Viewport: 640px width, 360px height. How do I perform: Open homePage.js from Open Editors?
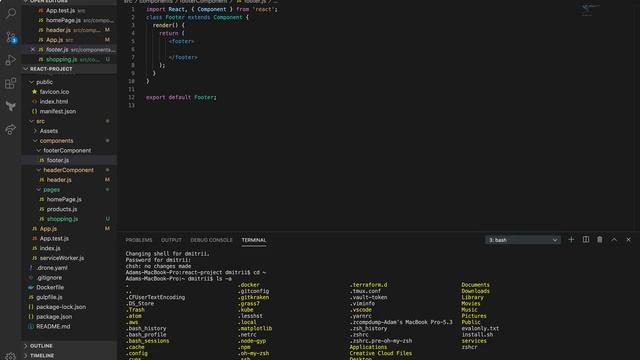point(69,20)
